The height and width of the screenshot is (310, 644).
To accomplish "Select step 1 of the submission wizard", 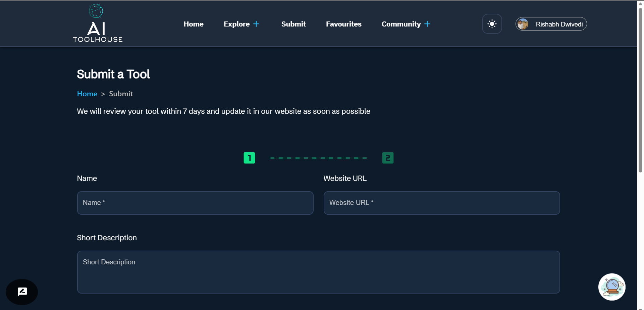I will (x=249, y=158).
